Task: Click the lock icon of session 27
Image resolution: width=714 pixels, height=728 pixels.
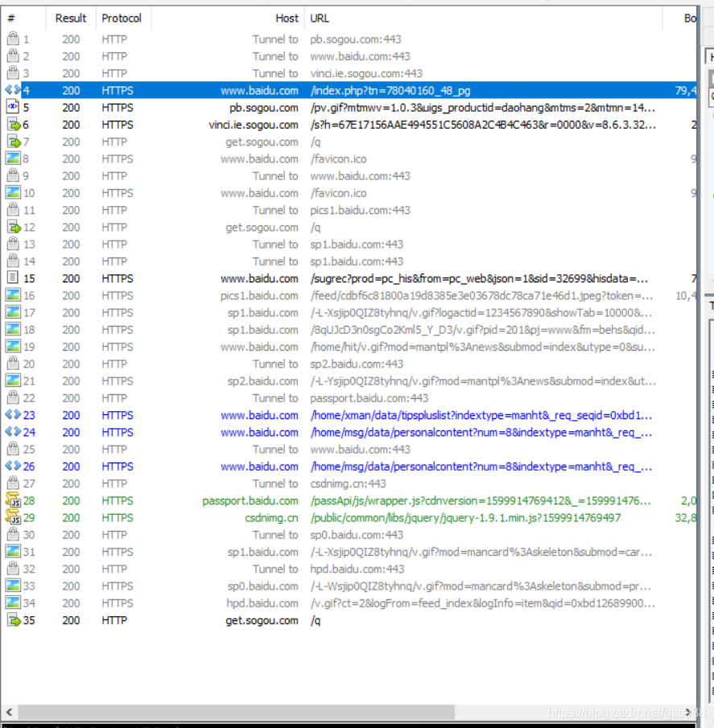Action: (x=13, y=483)
